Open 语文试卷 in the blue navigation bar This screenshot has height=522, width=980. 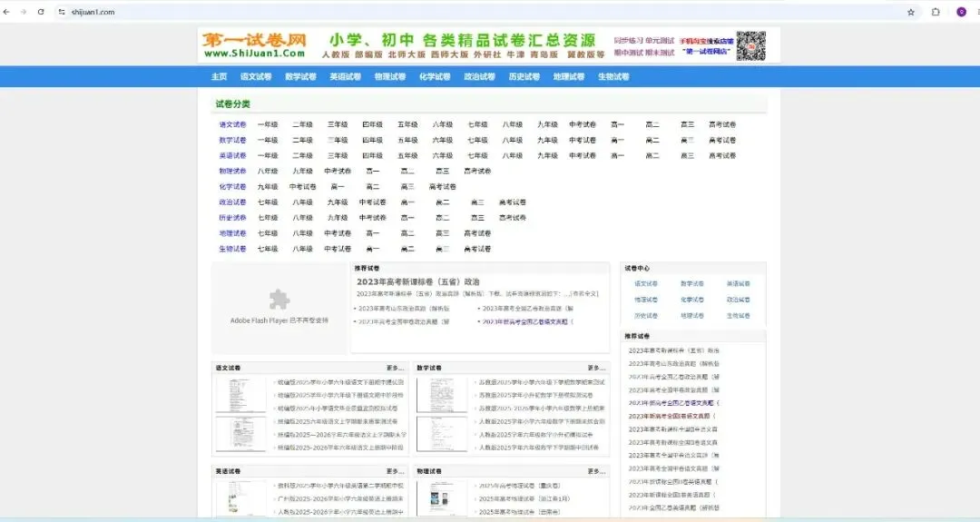256,76
